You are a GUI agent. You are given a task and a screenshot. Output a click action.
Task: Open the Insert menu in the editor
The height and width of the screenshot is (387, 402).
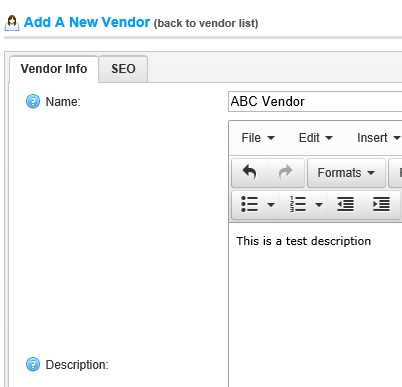pyautogui.click(x=378, y=138)
